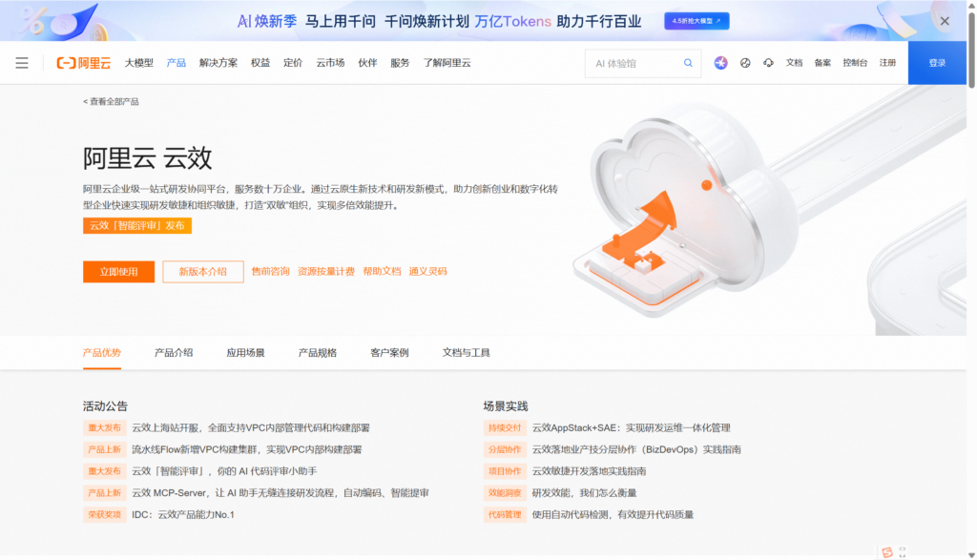Screen dimensions: 977x560
Task: Expand the 解决方案 navigation dropdown
Action: (x=218, y=63)
